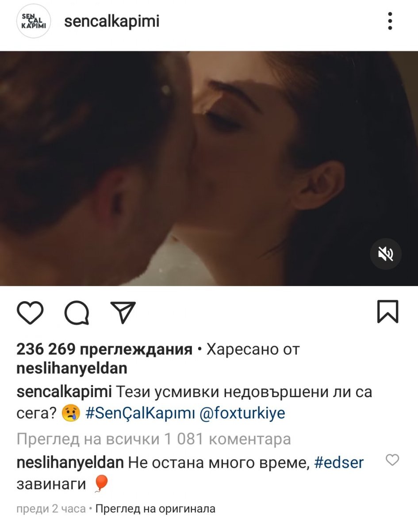Open neslihanyeldan profile from liked-by line

click(x=72, y=368)
